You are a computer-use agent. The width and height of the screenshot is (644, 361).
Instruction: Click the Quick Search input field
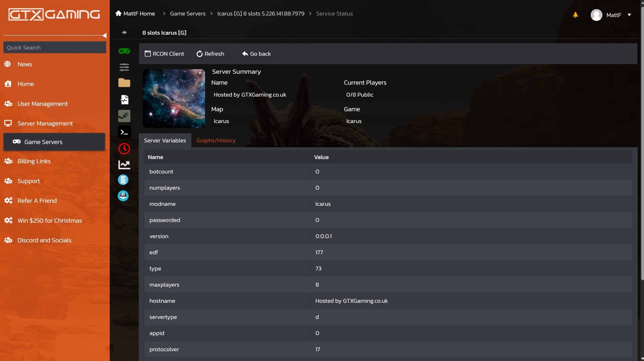coord(55,48)
